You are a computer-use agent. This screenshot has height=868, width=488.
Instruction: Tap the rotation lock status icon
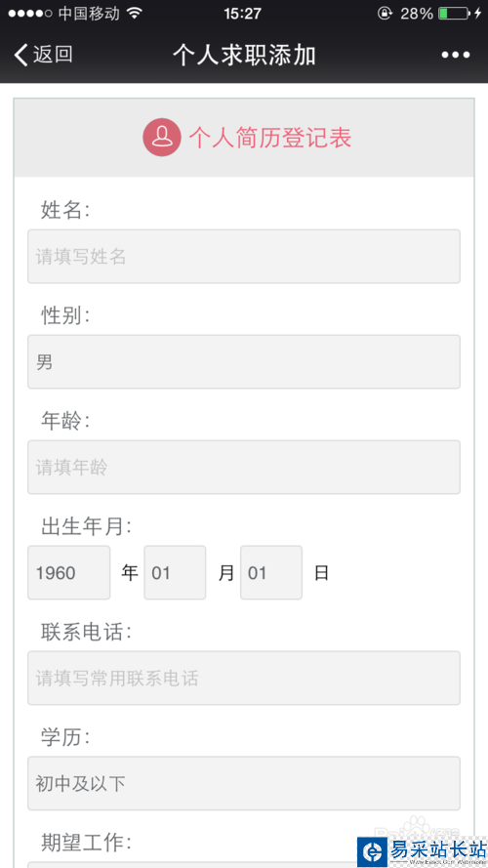(386, 14)
